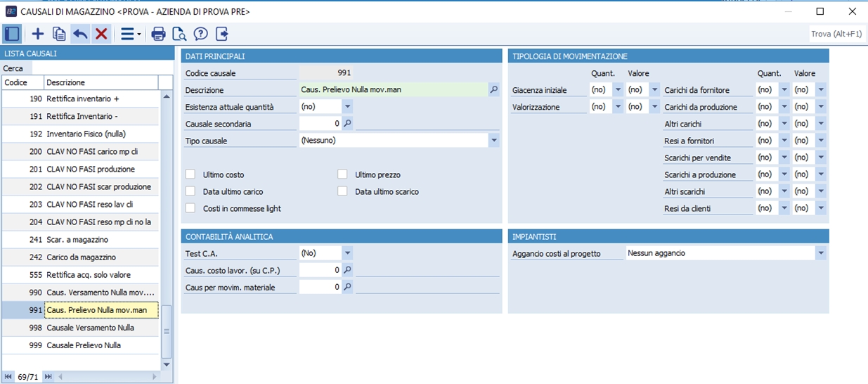Click the magnifier beside Descrizione field

[x=493, y=90]
